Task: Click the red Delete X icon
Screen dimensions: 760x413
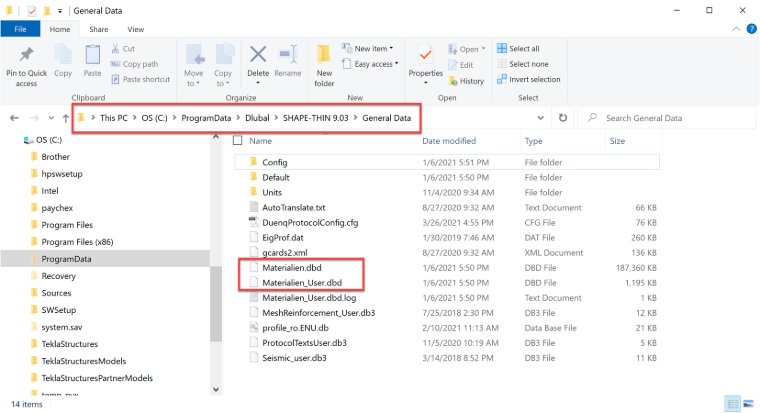Action: pyautogui.click(x=258, y=54)
